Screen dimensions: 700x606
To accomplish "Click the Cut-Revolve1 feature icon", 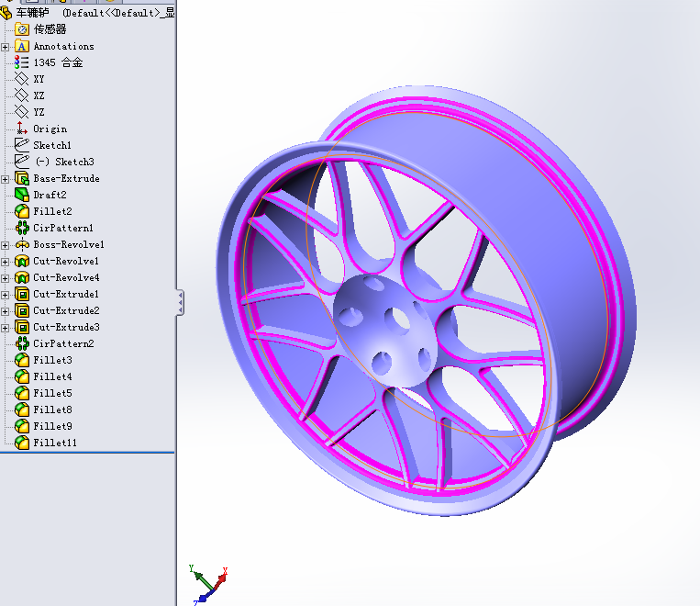I will click(x=22, y=261).
